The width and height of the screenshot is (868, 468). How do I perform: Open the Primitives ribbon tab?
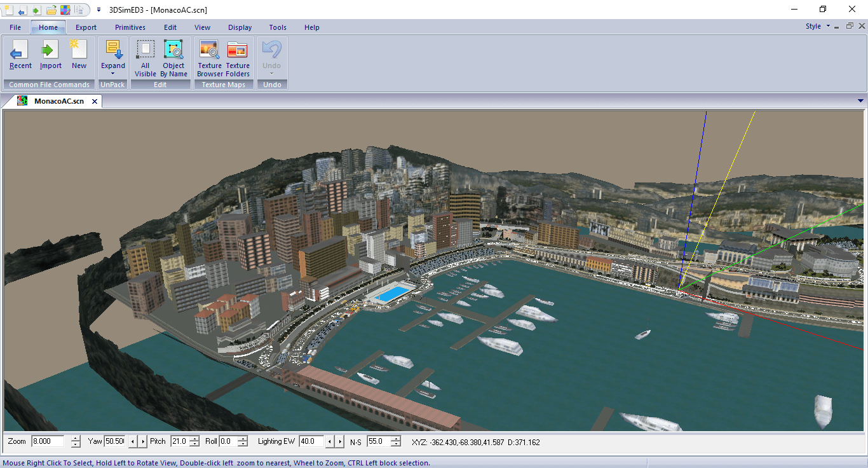coord(130,27)
